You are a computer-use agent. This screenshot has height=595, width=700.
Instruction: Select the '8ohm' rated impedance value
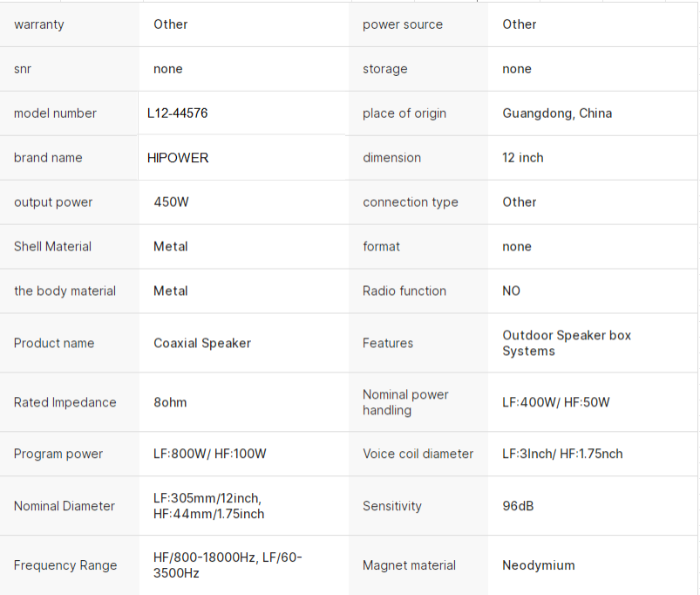pos(170,402)
